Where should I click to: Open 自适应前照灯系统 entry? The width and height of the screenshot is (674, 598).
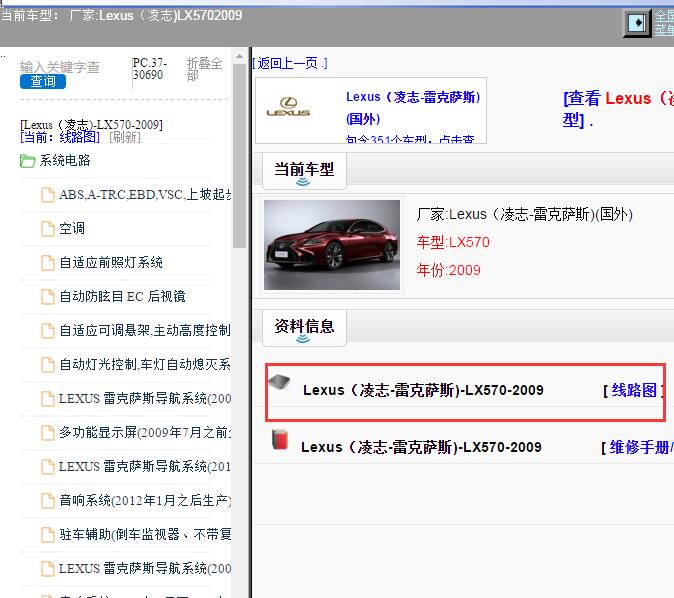[111, 262]
